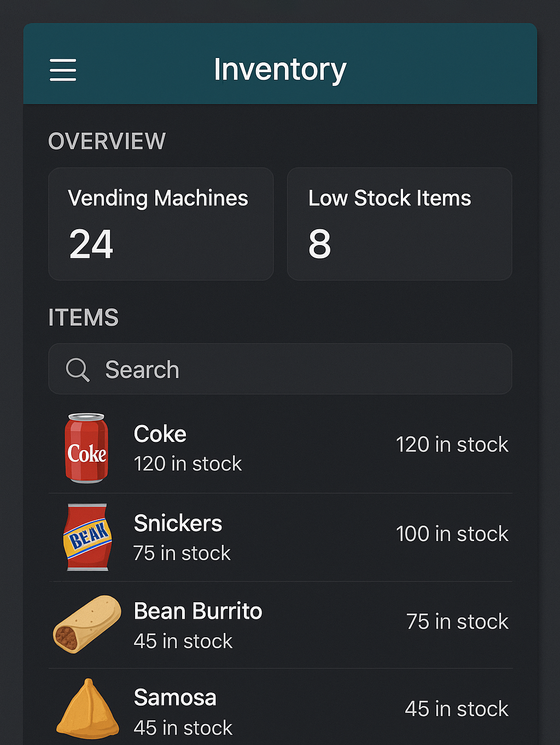Click the ITEMS section heading
The height and width of the screenshot is (745, 560).
(x=84, y=318)
